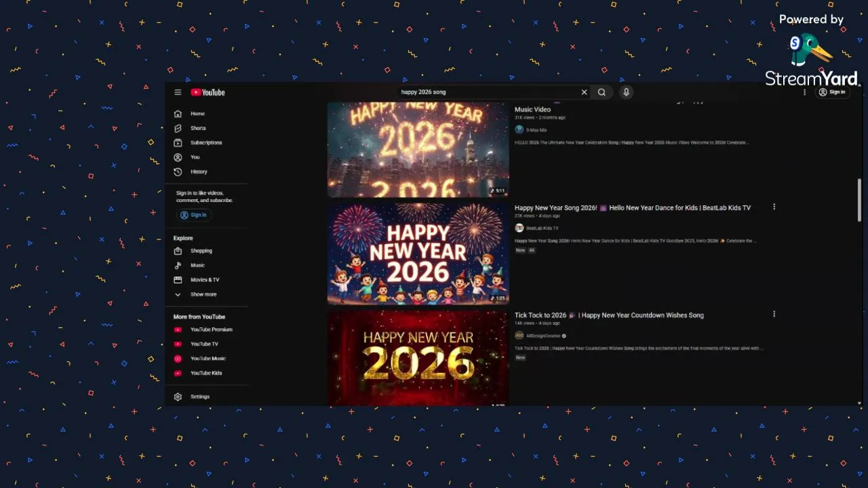Click the YouTube logo
Screen dimensions: 868x488
pos(208,92)
